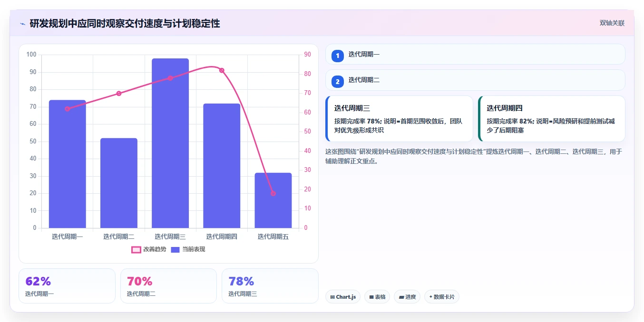Select the Chart.js tag
The width and height of the screenshot is (644, 322).
click(343, 297)
